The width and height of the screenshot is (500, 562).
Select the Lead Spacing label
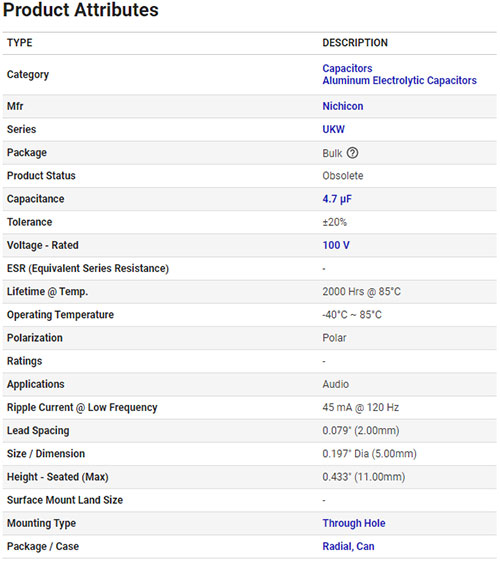(38, 430)
